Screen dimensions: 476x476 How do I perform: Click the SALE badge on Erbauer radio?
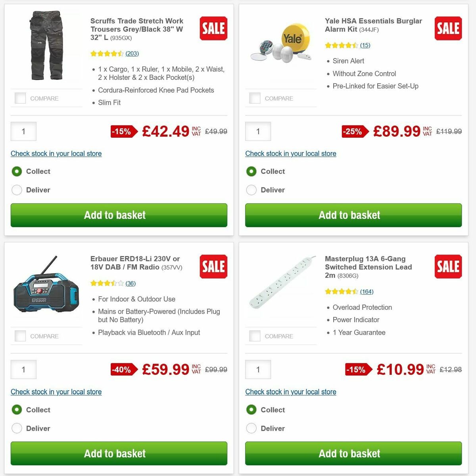213,266
